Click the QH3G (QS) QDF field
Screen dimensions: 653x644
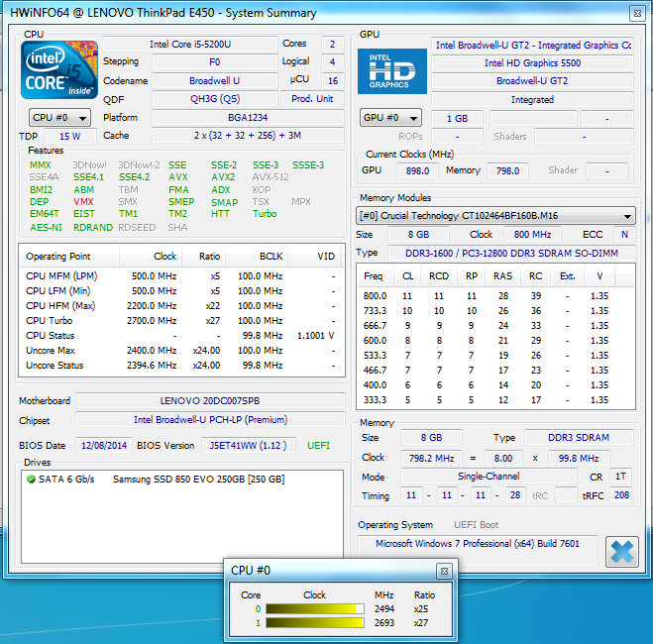215,99
